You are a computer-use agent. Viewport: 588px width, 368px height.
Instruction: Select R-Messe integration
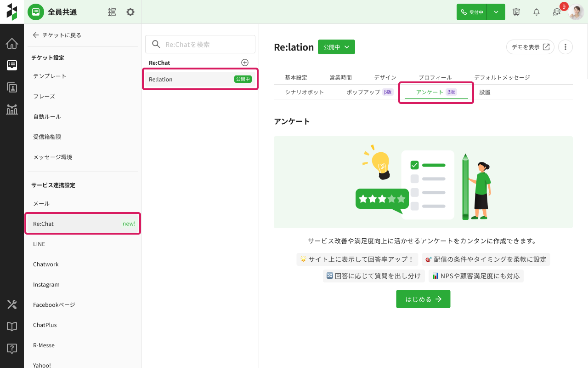(83, 345)
